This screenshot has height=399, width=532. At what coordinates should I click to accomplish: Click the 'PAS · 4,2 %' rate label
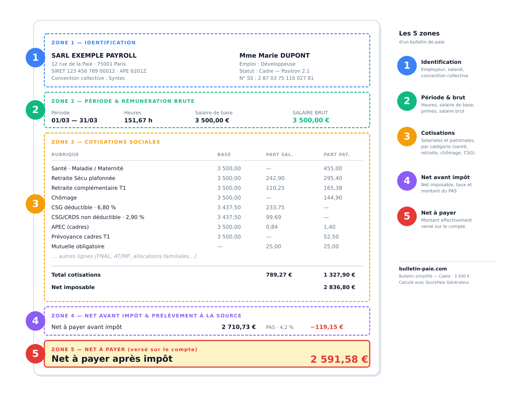point(280,328)
